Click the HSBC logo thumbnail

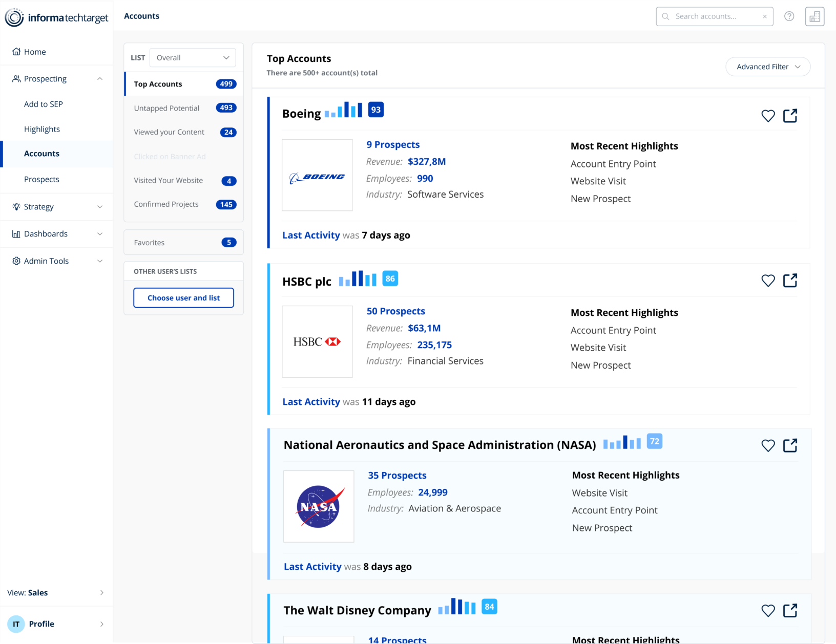pyautogui.click(x=317, y=341)
